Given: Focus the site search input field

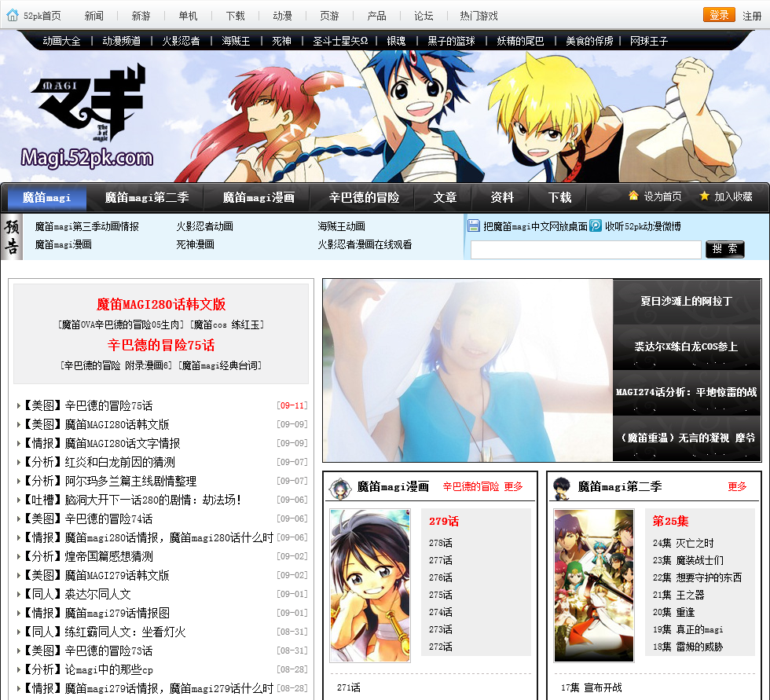Looking at the screenshot, I should pos(585,249).
